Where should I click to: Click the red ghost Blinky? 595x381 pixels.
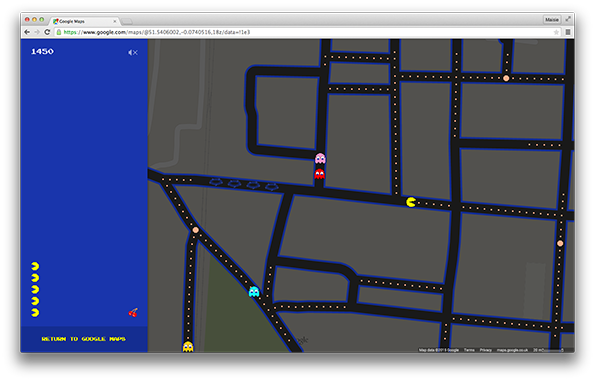pos(320,174)
